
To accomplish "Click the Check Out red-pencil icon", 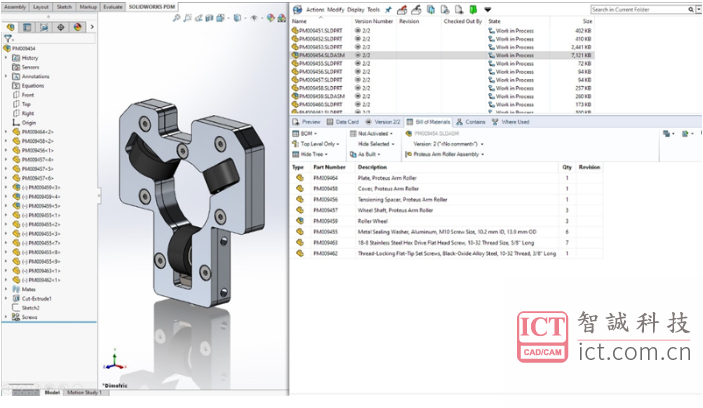I will 402,9.
